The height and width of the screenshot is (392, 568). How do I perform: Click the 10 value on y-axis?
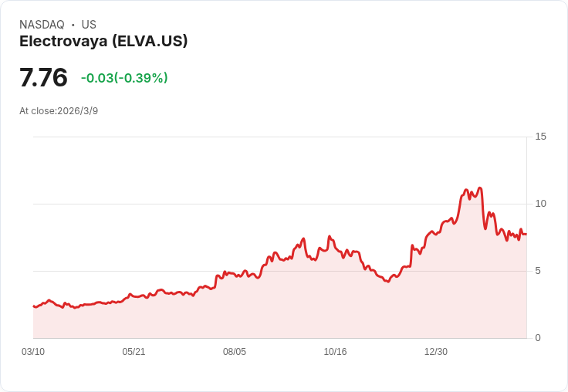[x=540, y=204]
